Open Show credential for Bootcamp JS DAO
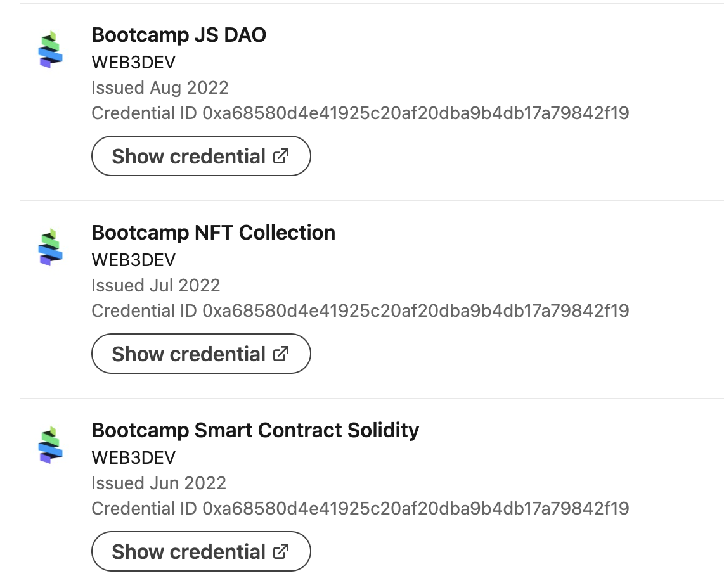 point(200,156)
